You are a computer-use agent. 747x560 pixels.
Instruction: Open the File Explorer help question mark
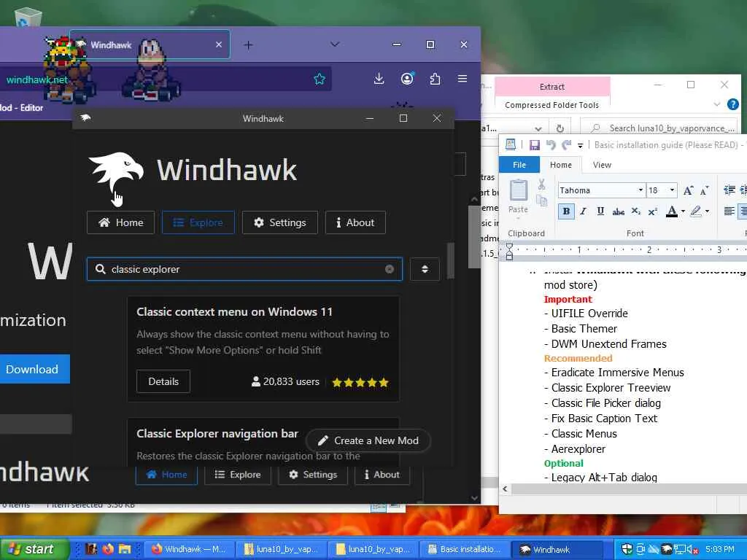point(732,104)
